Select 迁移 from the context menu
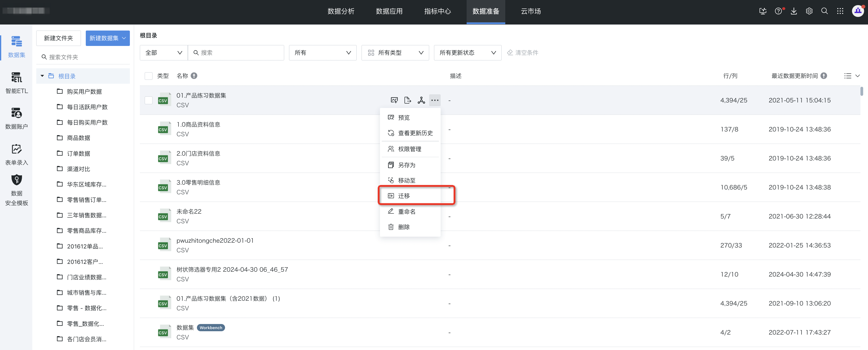868x350 pixels. [x=410, y=196]
